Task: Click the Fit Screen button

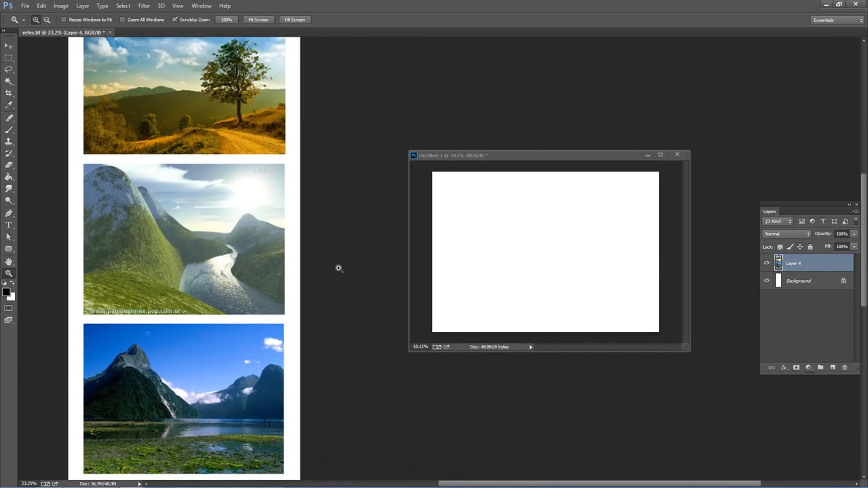Action: tap(258, 20)
